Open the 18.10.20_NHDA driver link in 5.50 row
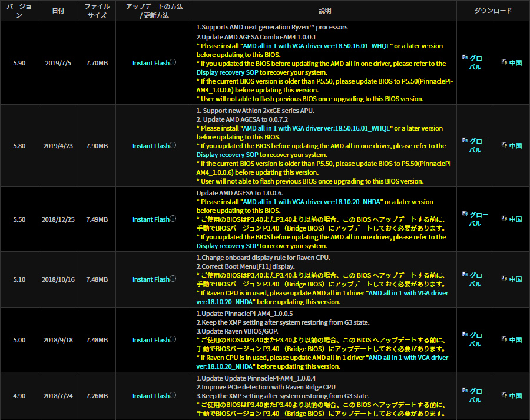Screen dimensions: 530x420 [313, 202]
